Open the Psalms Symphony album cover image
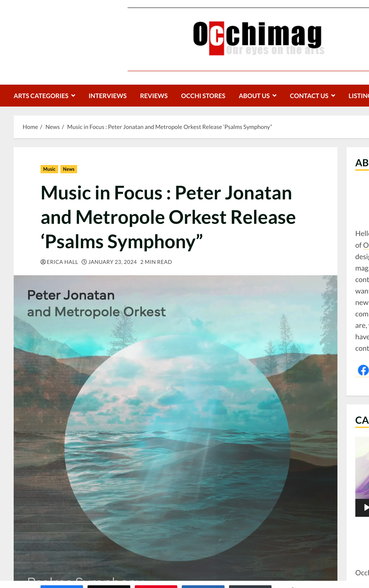The height and width of the screenshot is (588, 369). [175, 428]
